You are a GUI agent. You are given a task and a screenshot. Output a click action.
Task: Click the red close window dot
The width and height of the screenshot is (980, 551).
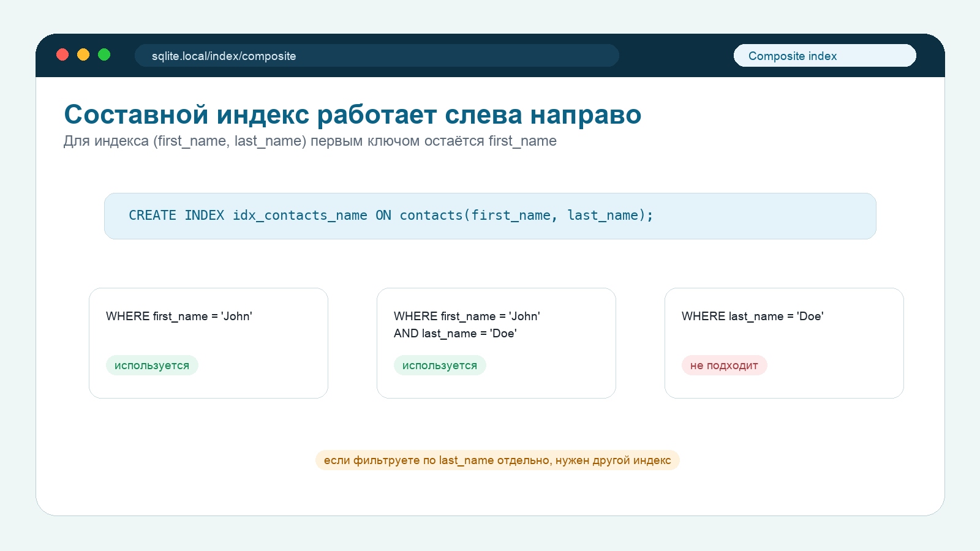(62, 54)
